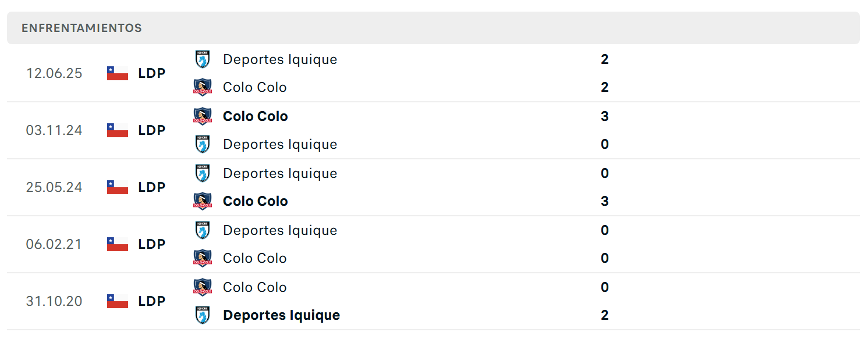Click Deportes Iquique crest in 31.10.20 match
The image size is (868, 339).
[203, 315]
